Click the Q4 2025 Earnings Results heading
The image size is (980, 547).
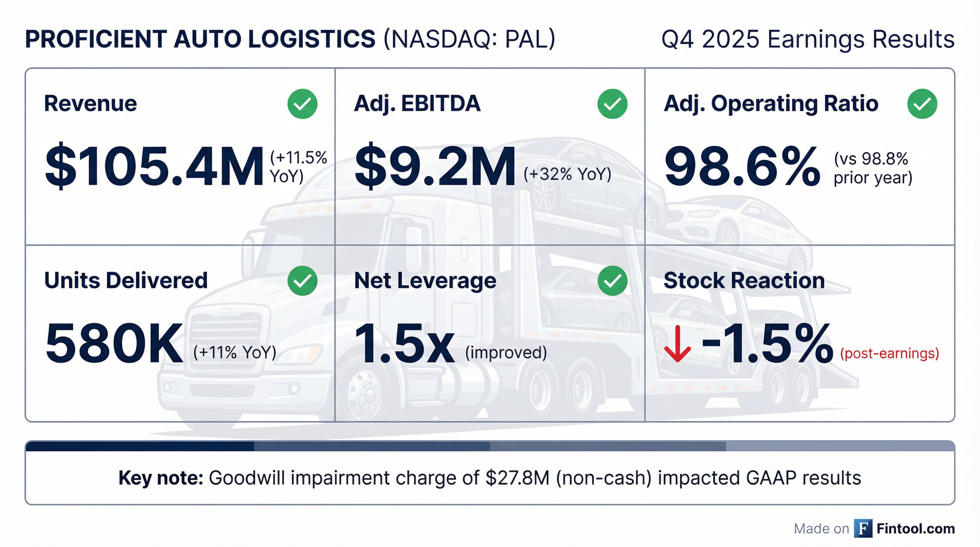click(808, 39)
